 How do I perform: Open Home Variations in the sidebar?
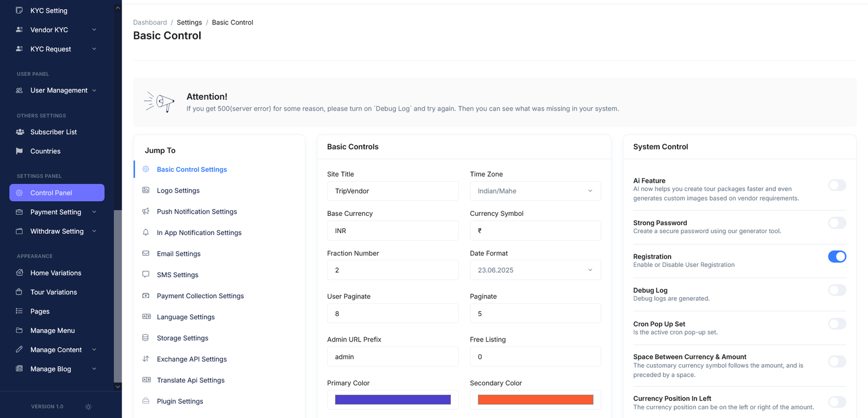click(55, 273)
